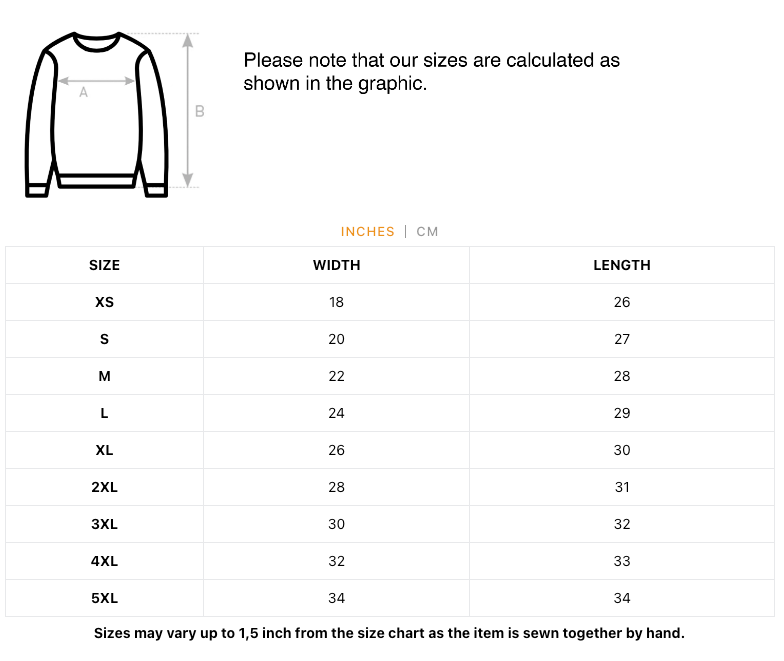Select the 5XL size row label
Viewport: 784px width, 661px height.
click(104, 598)
